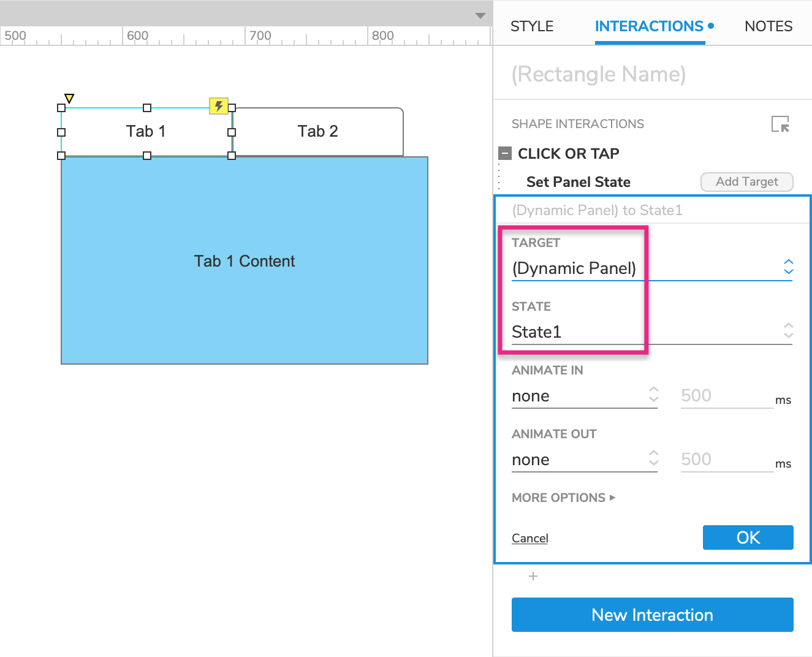The width and height of the screenshot is (812, 657).
Task: Open the Target dropdown for Dynamic Panel
Action: [651, 268]
